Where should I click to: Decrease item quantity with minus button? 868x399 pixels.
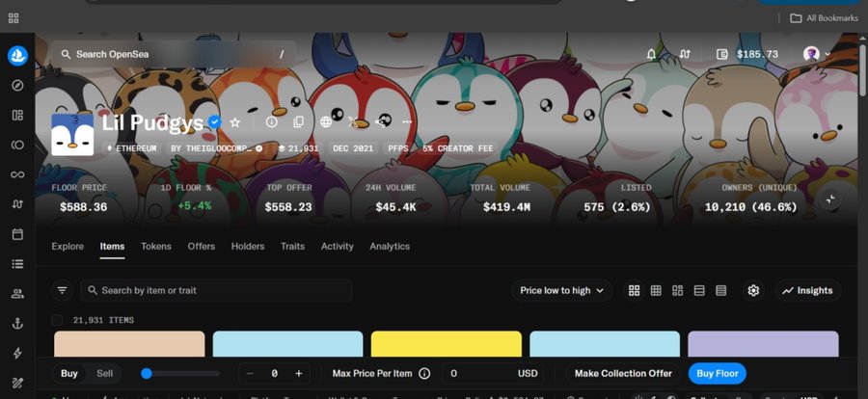point(250,374)
